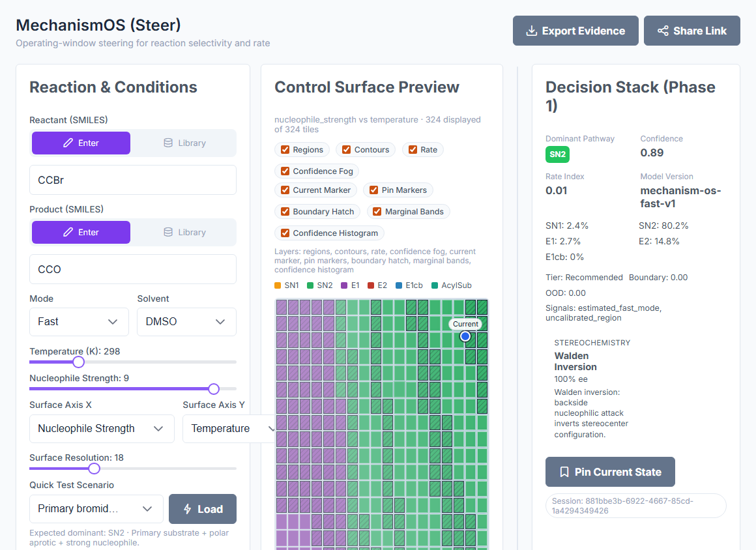The height and width of the screenshot is (550, 756).
Task: Uncheck the Confidence Fog layer
Action: point(285,171)
